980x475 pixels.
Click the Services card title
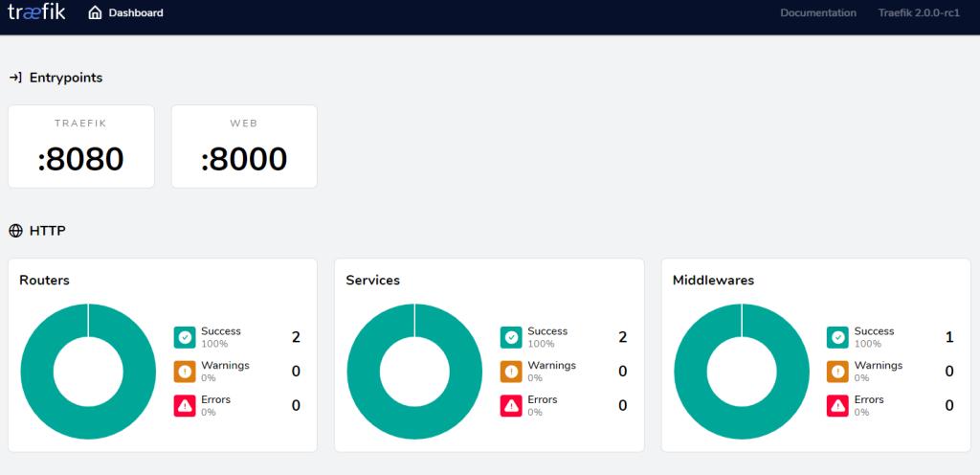372,280
